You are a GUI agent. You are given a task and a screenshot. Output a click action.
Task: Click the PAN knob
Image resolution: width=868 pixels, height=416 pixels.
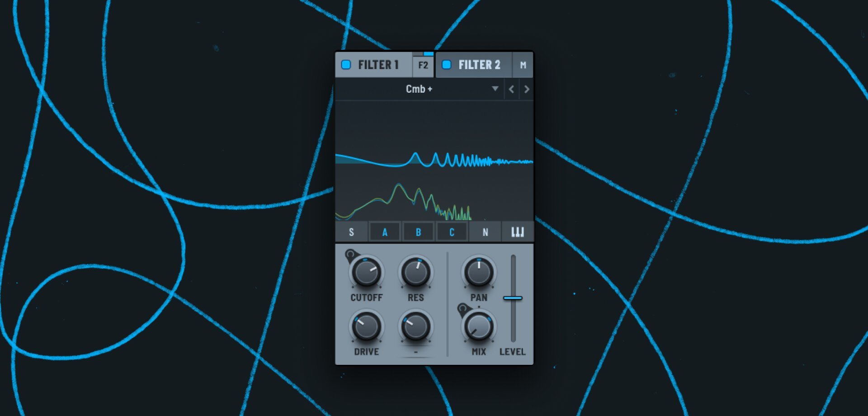[479, 272]
